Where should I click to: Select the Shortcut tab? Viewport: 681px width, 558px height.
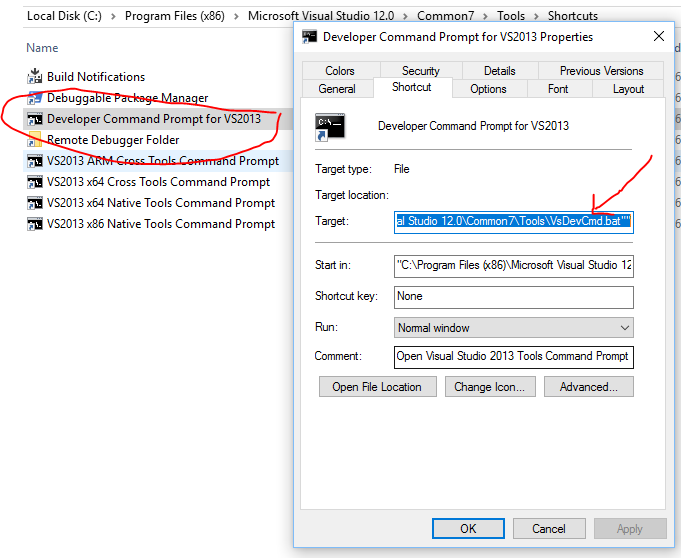[x=412, y=87]
